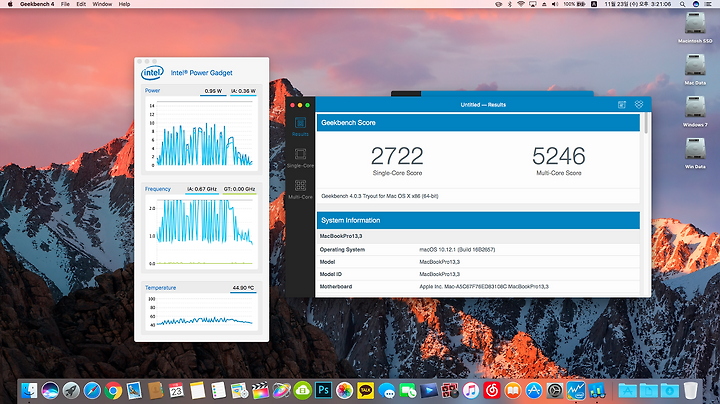Select the Results icon in Geekbench sidebar

tap(300, 123)
